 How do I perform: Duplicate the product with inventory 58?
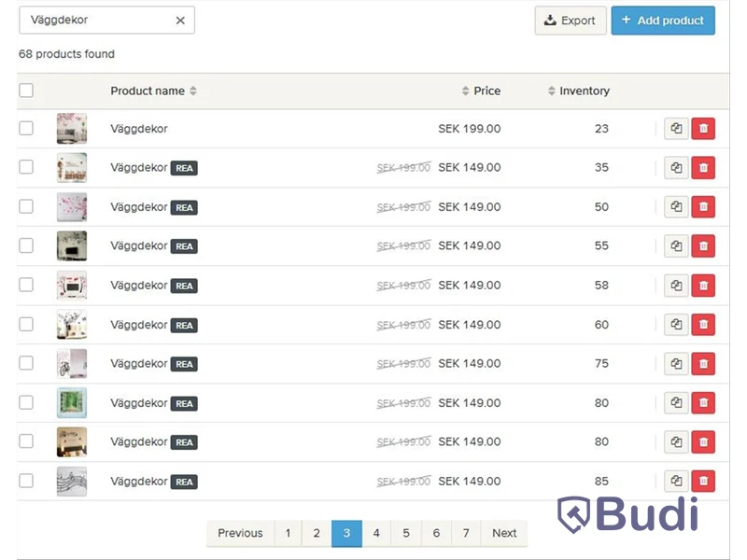pos(676,286)
